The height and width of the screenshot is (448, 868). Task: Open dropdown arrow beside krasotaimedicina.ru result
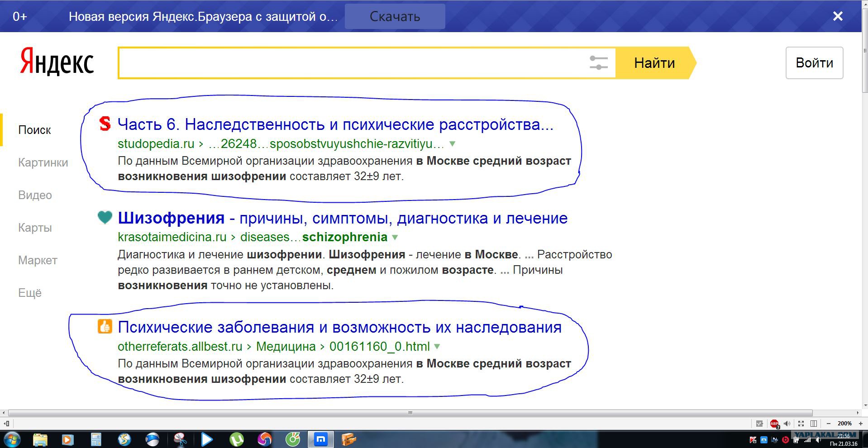(395, 237)
